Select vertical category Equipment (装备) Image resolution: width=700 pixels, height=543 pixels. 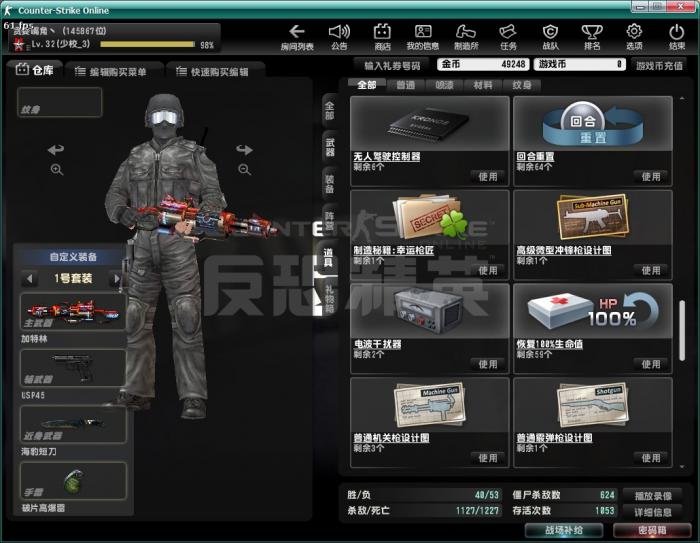coord(329,184)
